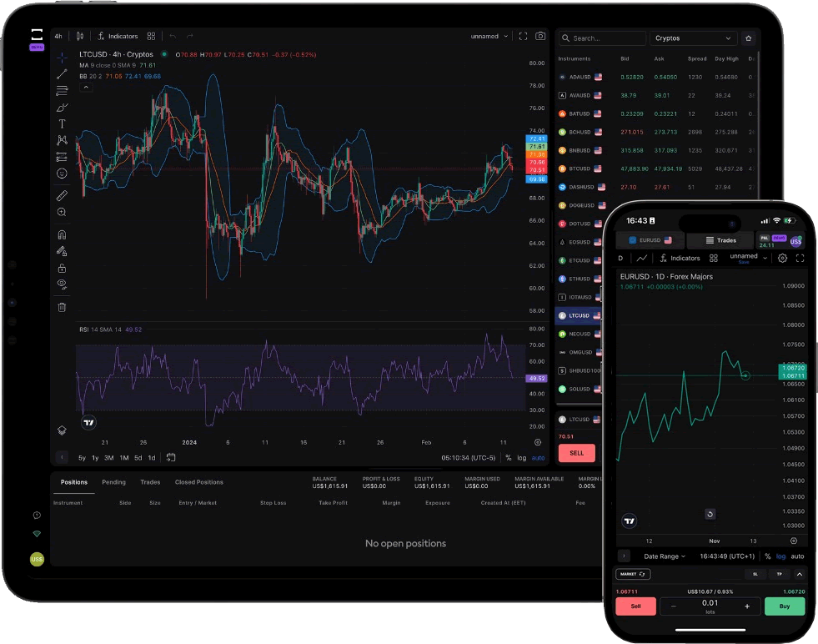Viewport: 818px width, 644px height.
Task: Select the trend line drawing tool
Action: [x=62, y=73]
